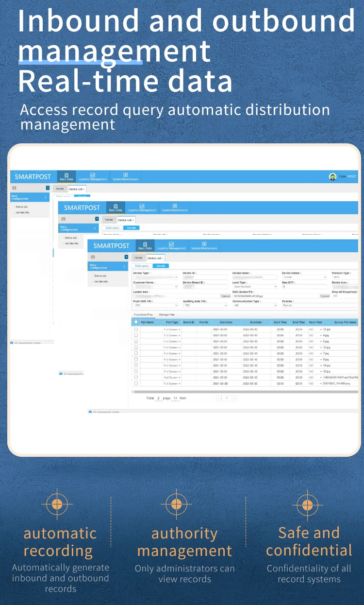Open the Lock Type dropdown
The height and width of the screenshot is (605, 364).
point(255,287)
